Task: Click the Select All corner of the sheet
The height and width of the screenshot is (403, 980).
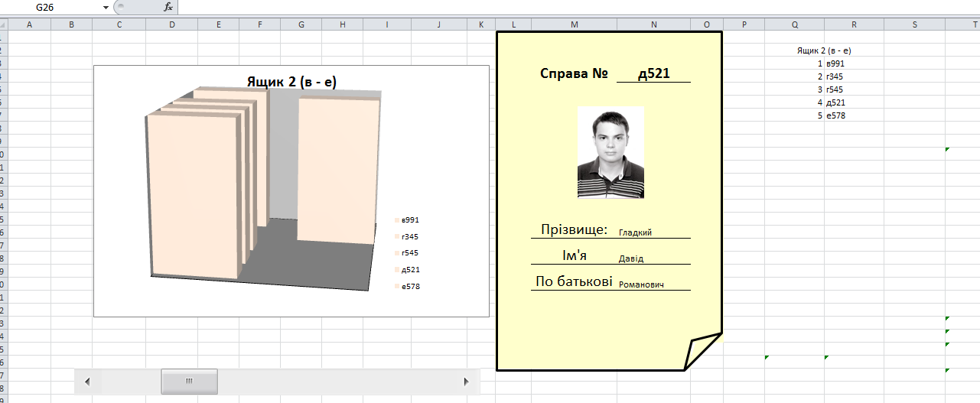Action: pos(3,24)
